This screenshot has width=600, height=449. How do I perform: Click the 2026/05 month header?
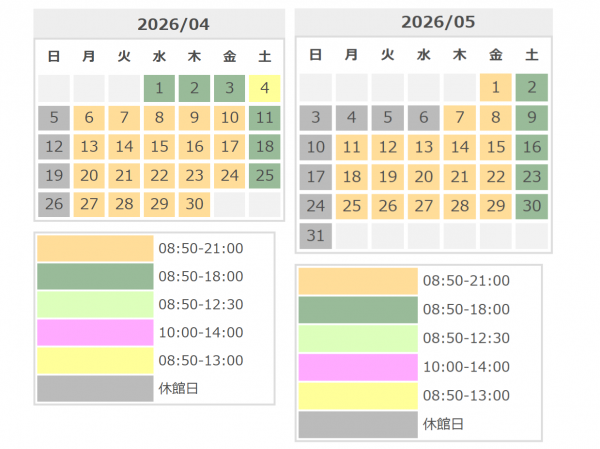click(x=423, y=21)
